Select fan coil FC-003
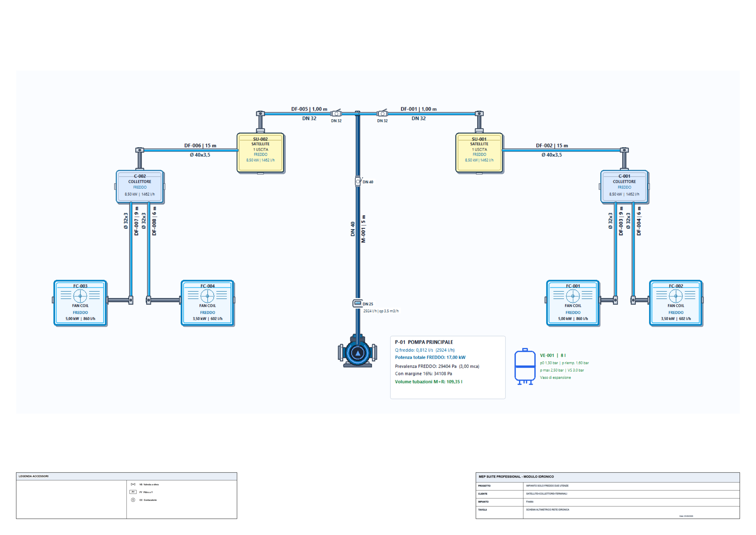This screenshot has width=756, height=535. pyautogui.click(x=80, y=303)
